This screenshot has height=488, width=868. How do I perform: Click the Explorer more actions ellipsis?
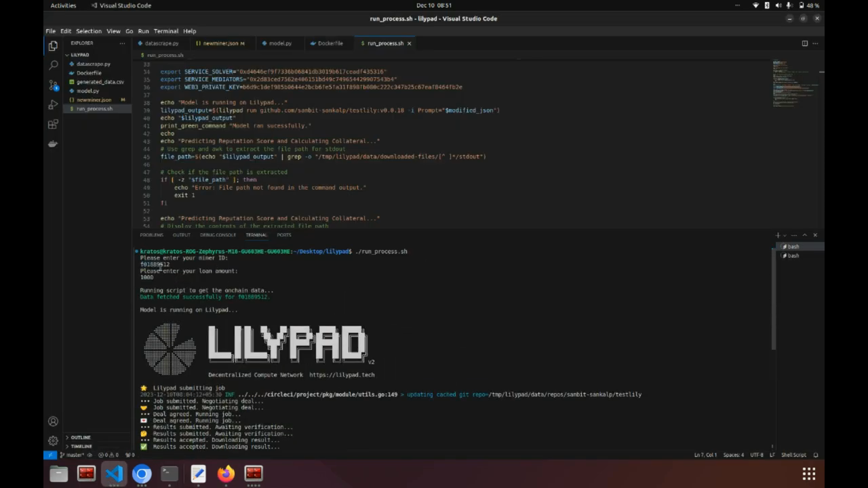tap(123, 43)
